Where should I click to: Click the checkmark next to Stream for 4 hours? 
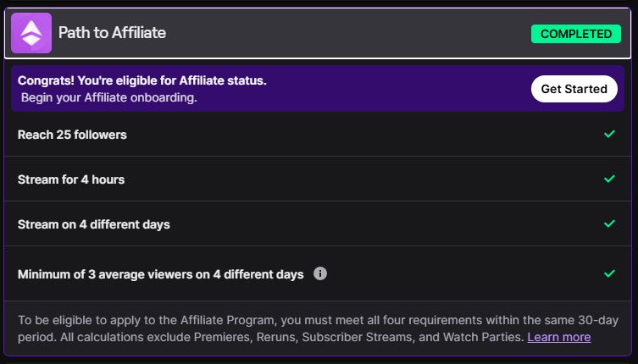pyautogui.click(x=609, y=179)
